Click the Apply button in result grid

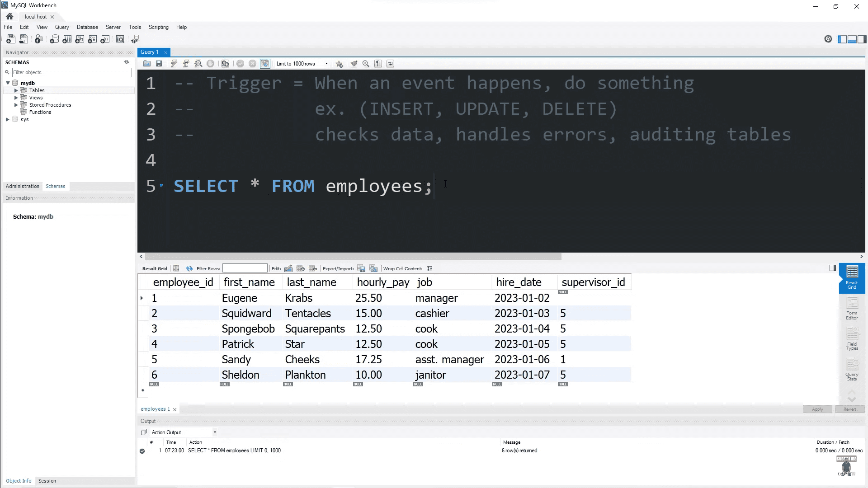click(x=818, y=409)
